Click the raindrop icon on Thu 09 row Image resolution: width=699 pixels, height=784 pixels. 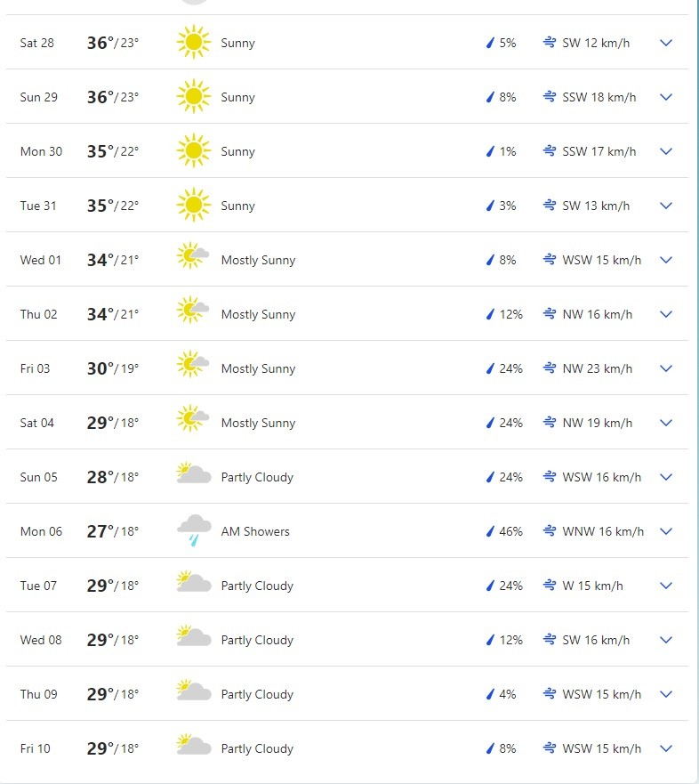[x=489, y=694]
